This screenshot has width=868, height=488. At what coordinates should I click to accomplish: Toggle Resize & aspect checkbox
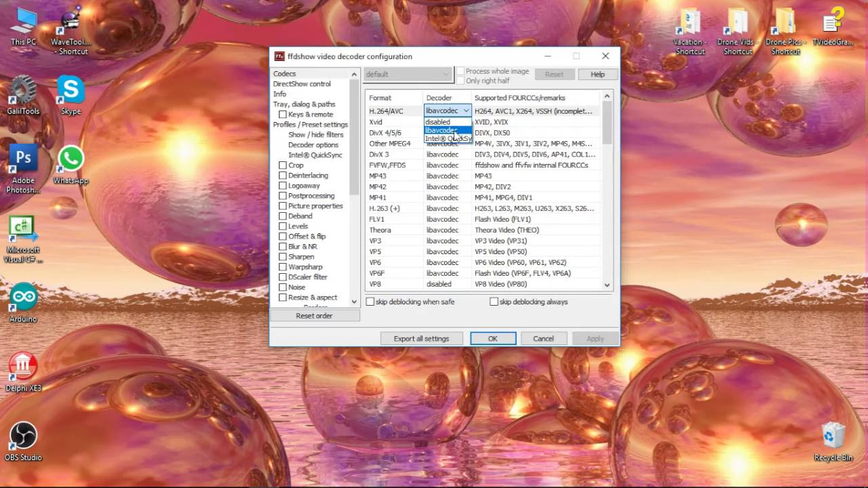pyautogui.click(x=283, y=298)
